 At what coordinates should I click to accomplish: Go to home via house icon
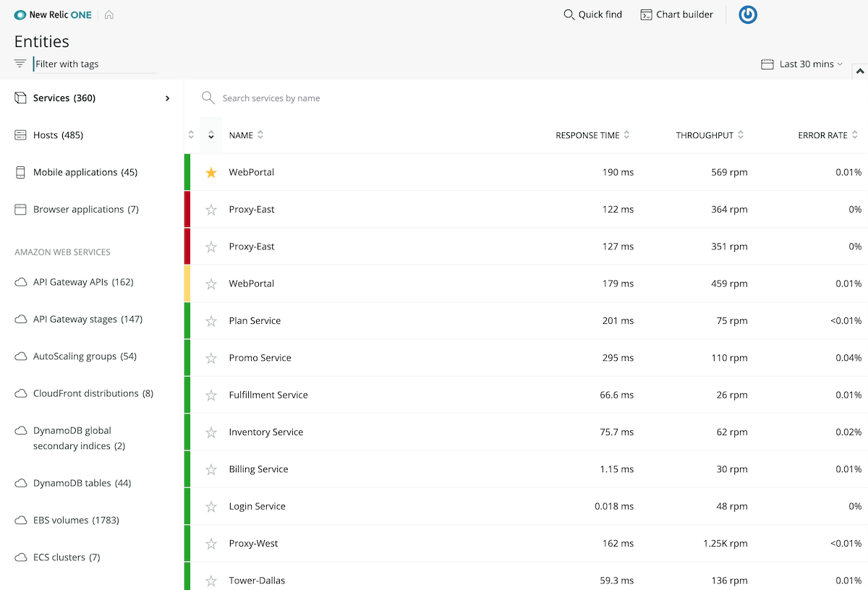tap(109, 14)
